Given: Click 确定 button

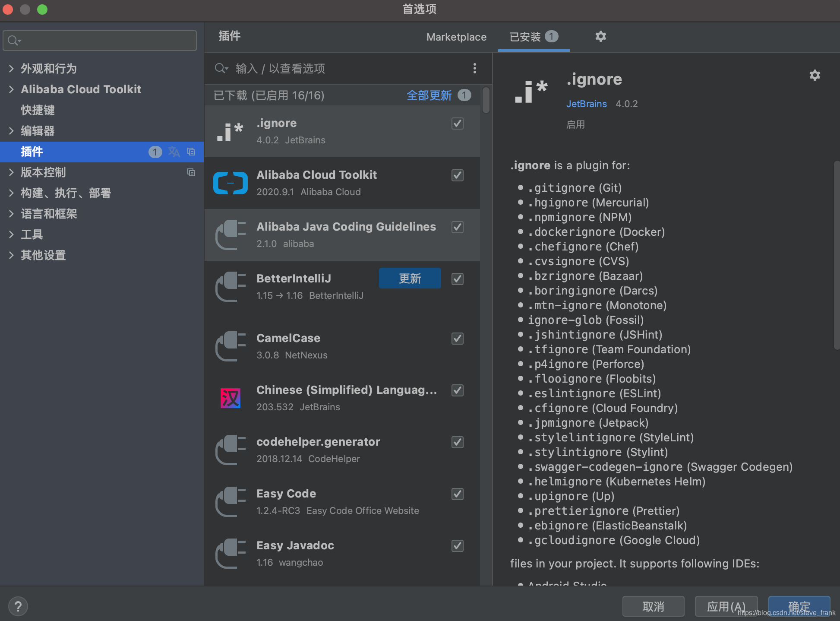Looking at the screenshot, I should pyautogui.click(x=799, y=606).
